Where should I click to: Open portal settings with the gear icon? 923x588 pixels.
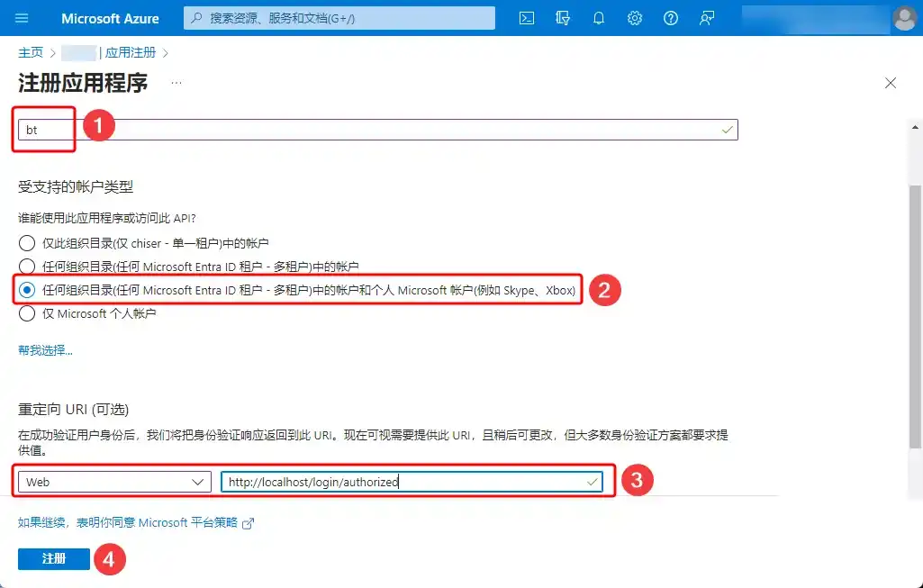(x=635, y=17)
